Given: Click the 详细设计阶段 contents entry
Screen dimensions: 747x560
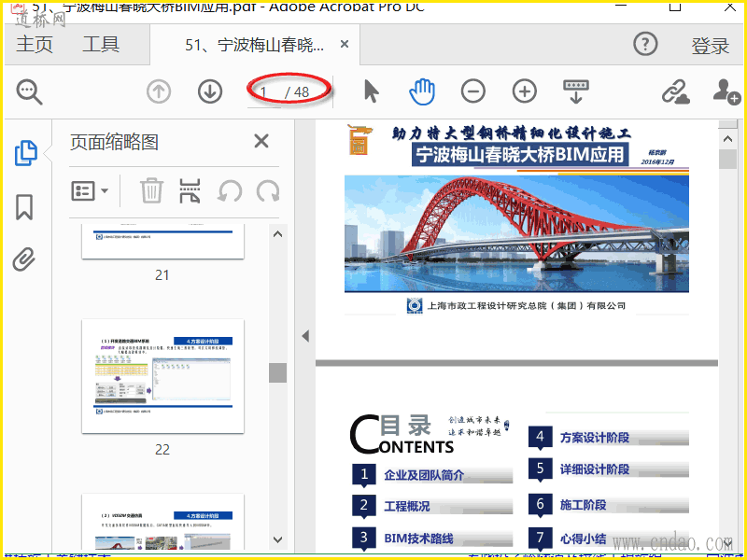Looking at the screenshot, I should [595, 469].
